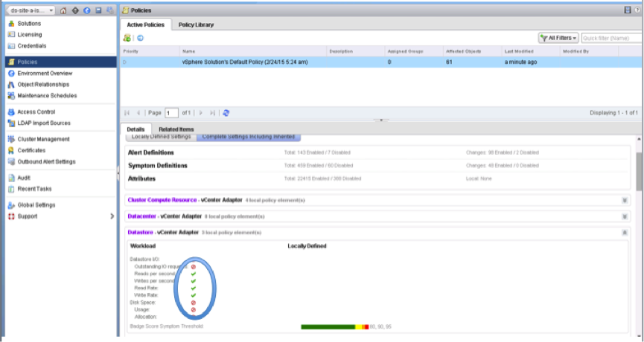The image size is (644, 342).
Task: Collapse the Datastore vCenter Adapter section
Action: [625, 233]
